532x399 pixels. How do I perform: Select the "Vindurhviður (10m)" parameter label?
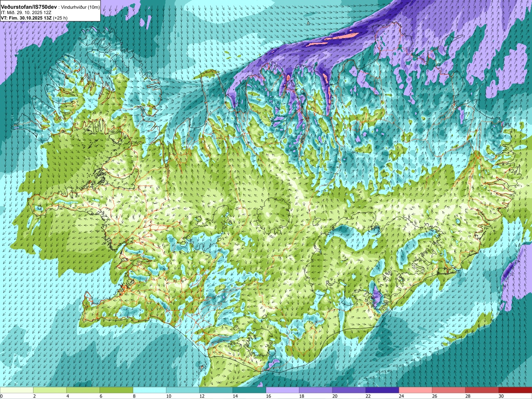coord(80,7)
